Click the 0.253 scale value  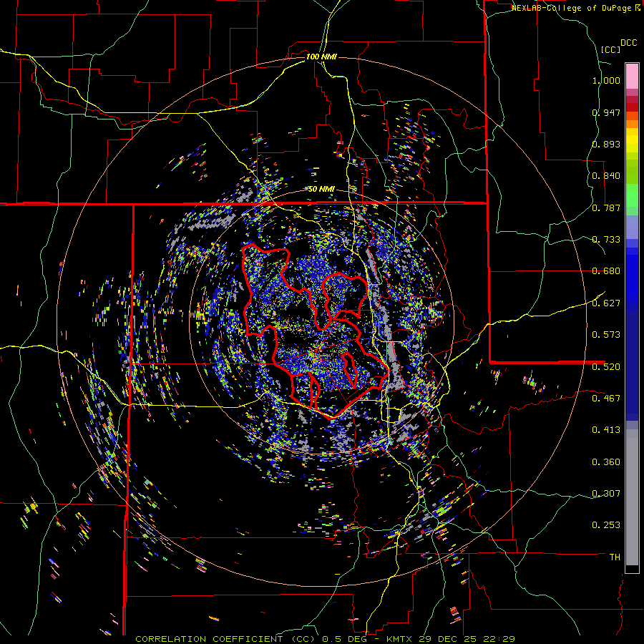click(606, 525)
